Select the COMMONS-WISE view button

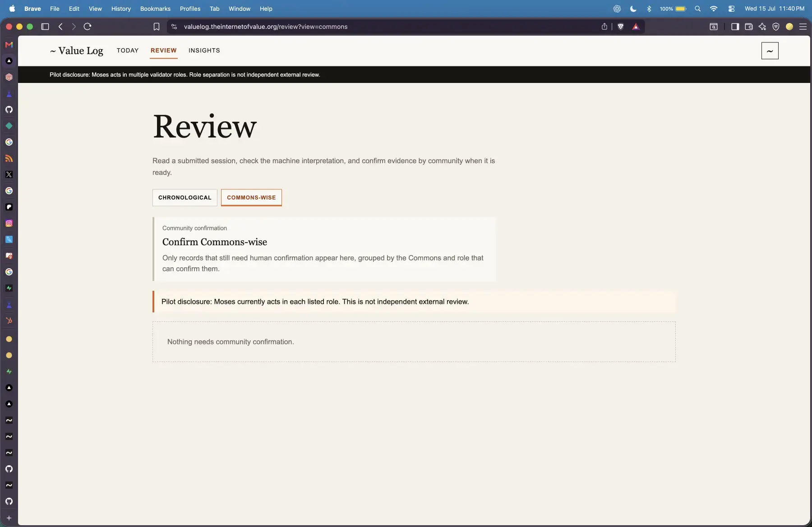click(x=251, y=197)
